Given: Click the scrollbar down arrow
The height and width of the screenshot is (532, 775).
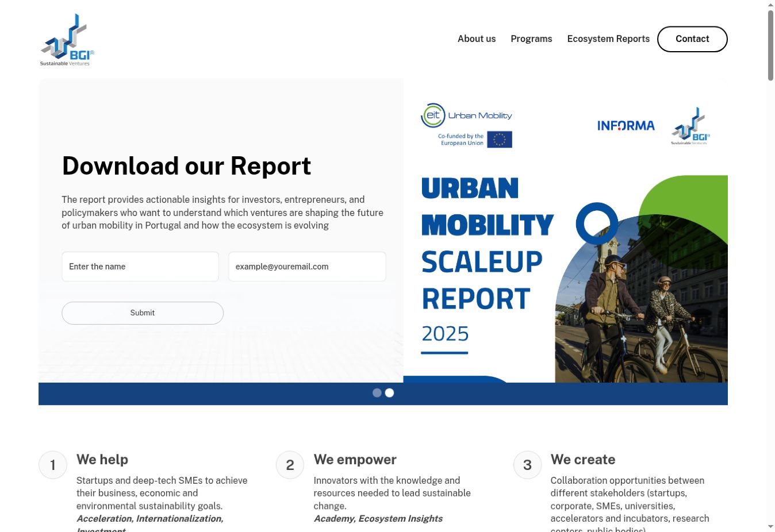Looking at the screenshot, I should click(770, 527).
